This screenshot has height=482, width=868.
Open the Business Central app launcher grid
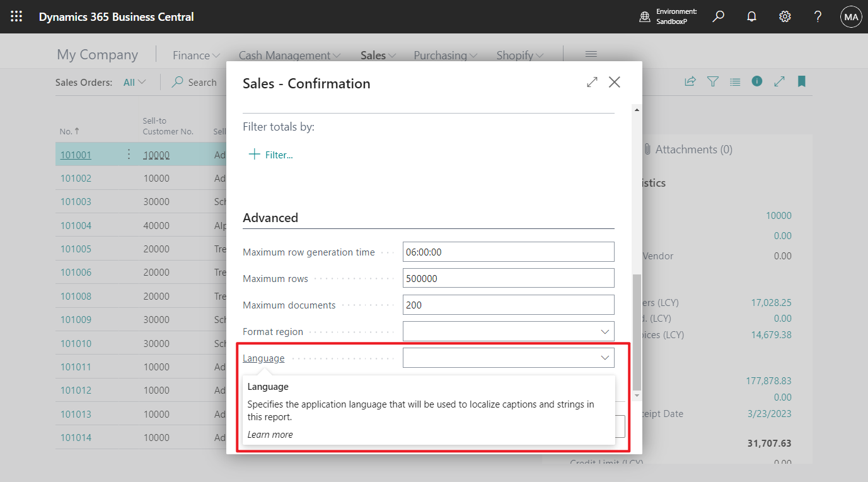[x=16, y=16]
